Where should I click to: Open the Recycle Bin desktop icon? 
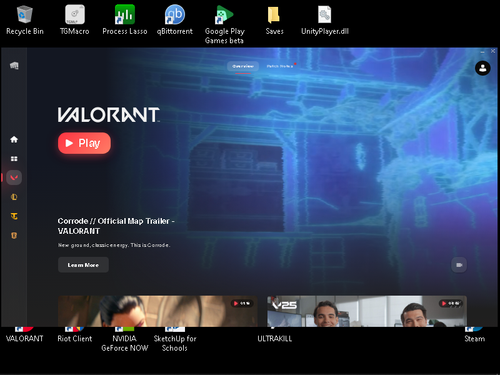coord(25,20)
